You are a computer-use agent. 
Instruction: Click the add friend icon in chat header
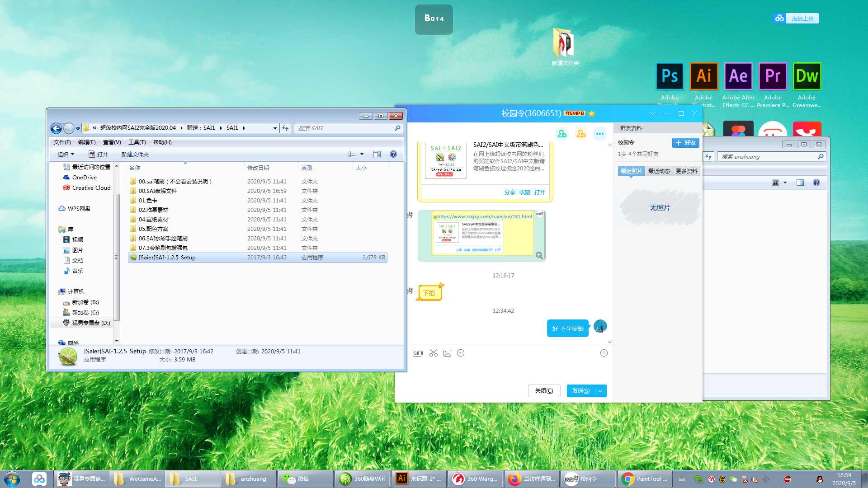point(562,134)
